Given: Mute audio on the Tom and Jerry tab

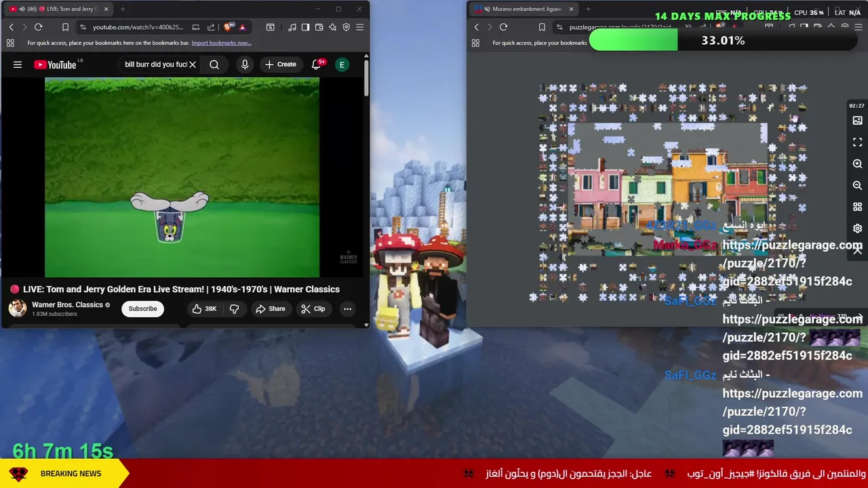Looking at the screenshot, I should pyautogui.click(x=22, y=9).
